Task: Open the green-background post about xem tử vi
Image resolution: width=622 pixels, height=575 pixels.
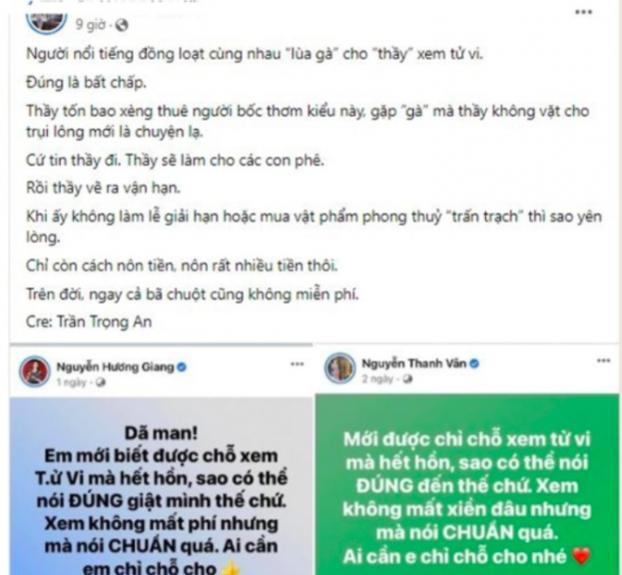Action: (x=467, y=485)
